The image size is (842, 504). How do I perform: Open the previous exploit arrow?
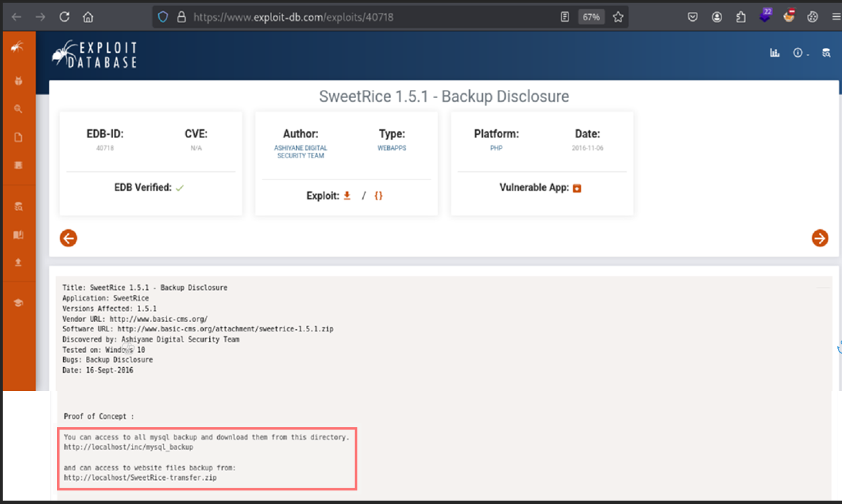pyautogui.click(x=68, y=238)
